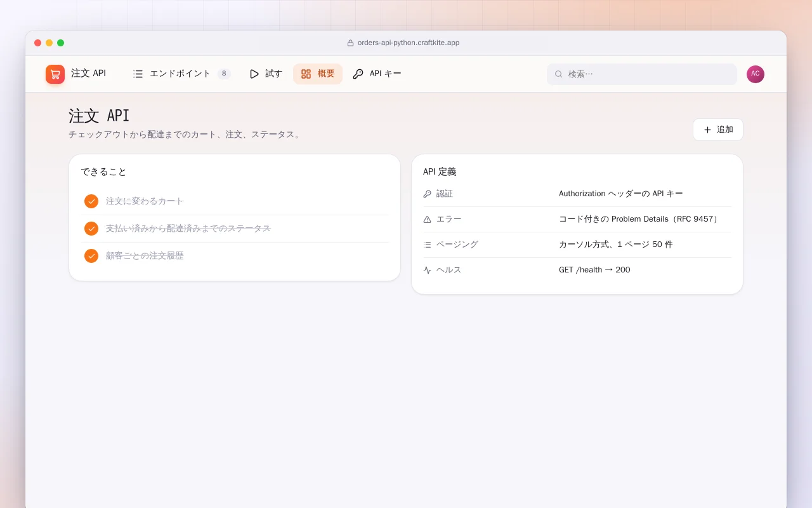Image resolution: width=812 pixels, height=508 pixels.
Task: Click the orange shopping cart logo icon
Action: 55,74
